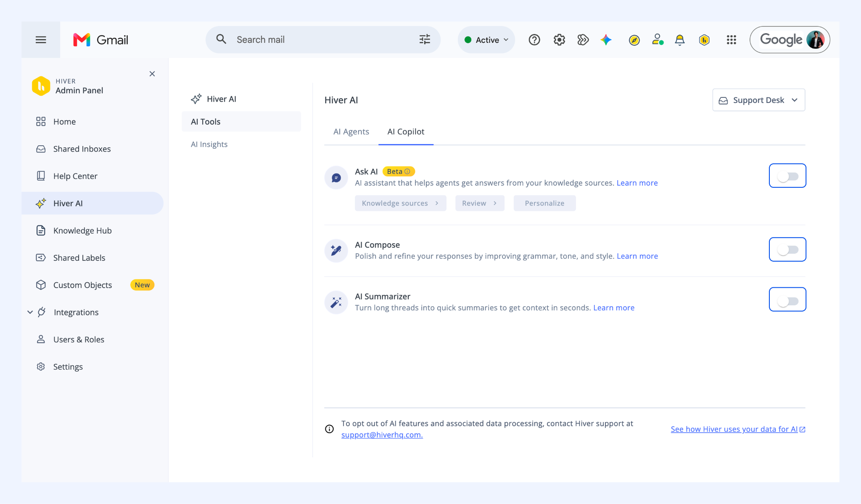The height and width of the screenshot is (504, 861).
Task: Select Hiver AI in the left sidebar
Action: click(92, 203)
